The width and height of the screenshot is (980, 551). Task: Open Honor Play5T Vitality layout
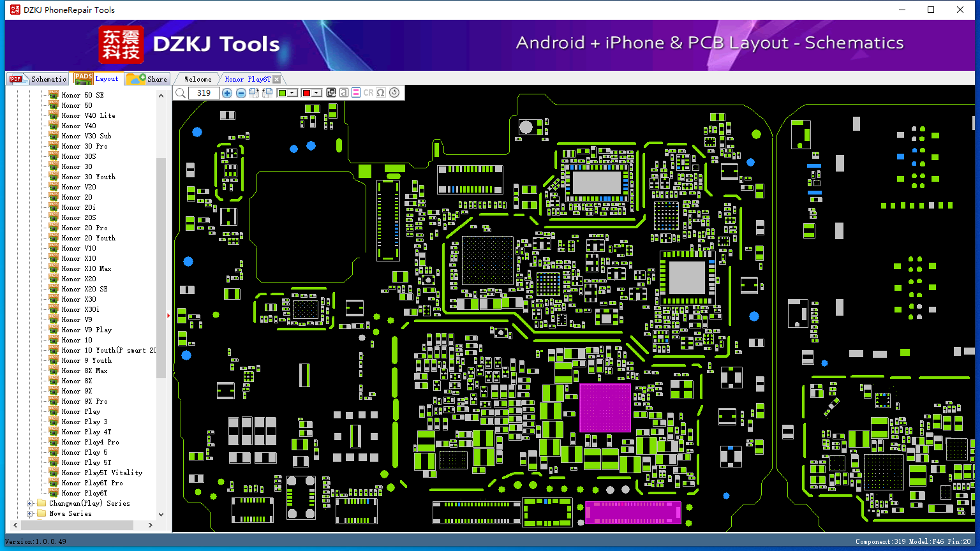[101, 473]
